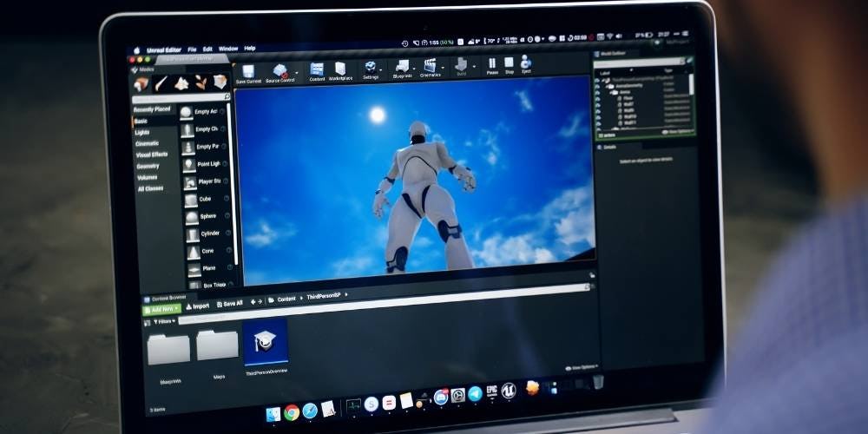
Task: Open the Filters dropdown in Content Browser
Action: click(x=164, y=322)
